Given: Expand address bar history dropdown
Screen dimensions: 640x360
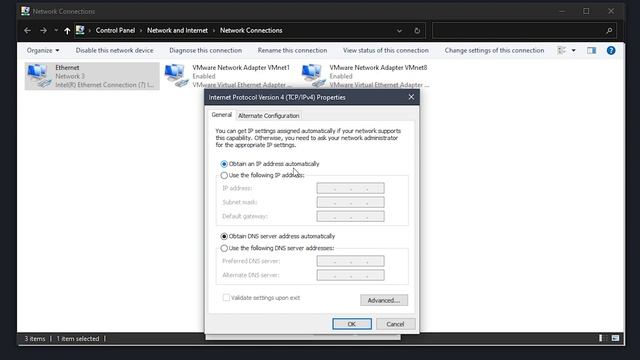Looking at the screenshot, I should (x=399, y=31).
